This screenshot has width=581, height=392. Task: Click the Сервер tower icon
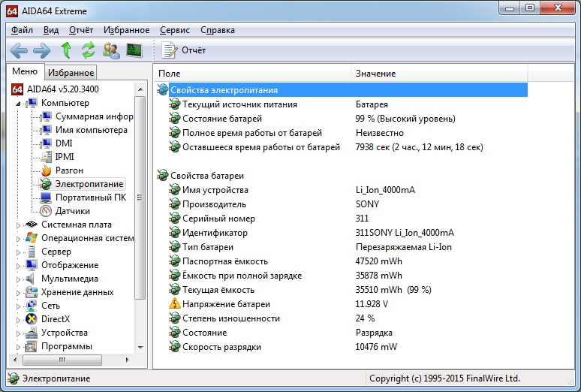32,252
